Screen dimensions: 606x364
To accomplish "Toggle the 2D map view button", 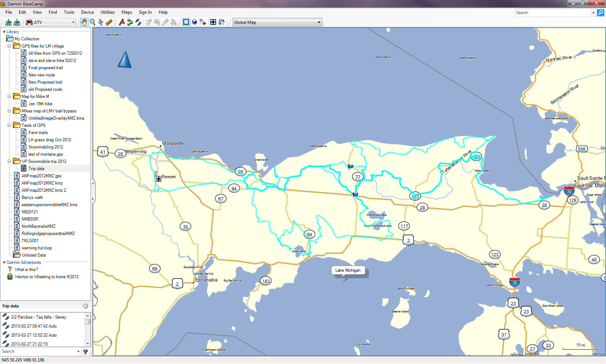I will click(x=186, y=22).
